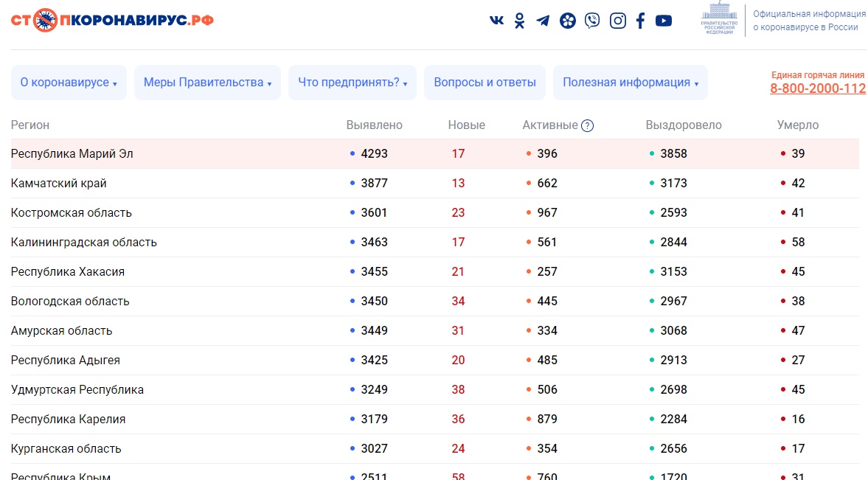
Task: Open the Telegram channel icon
Action: pyautogui.click(x=543, y=21)
